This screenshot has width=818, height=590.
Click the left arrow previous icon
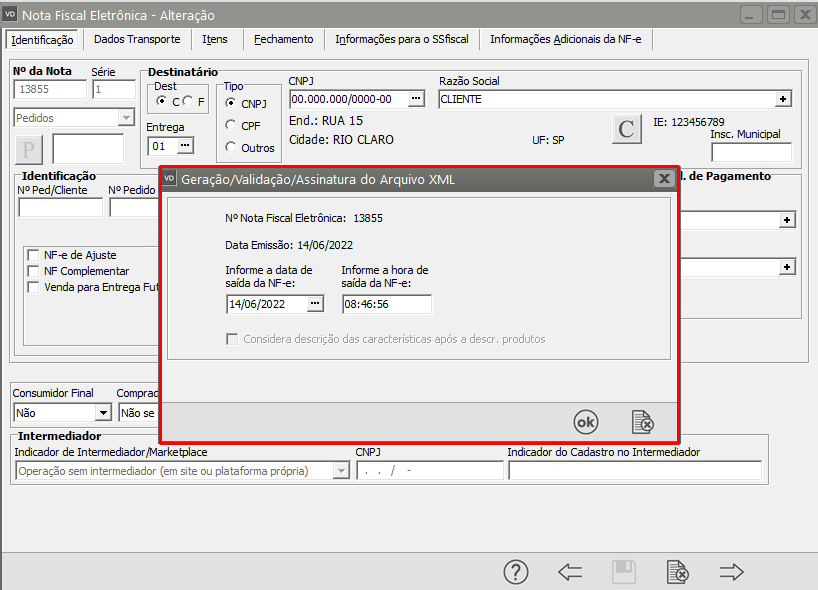click(570, 572)
